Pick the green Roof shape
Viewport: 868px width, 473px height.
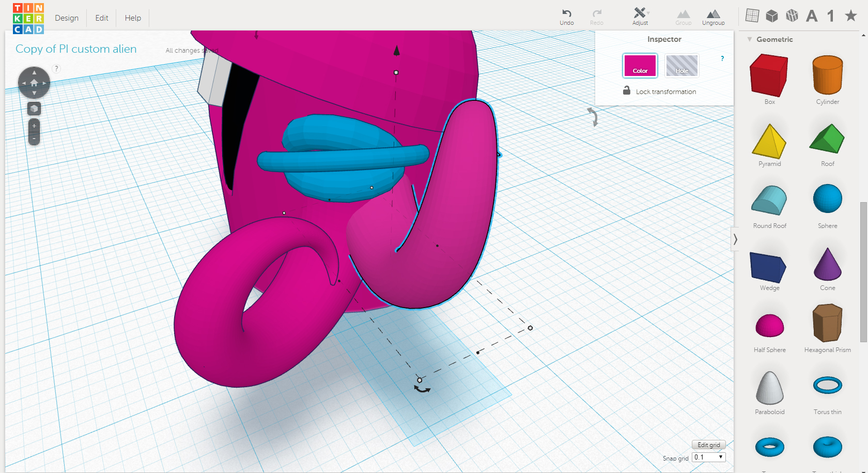point(827,139)
